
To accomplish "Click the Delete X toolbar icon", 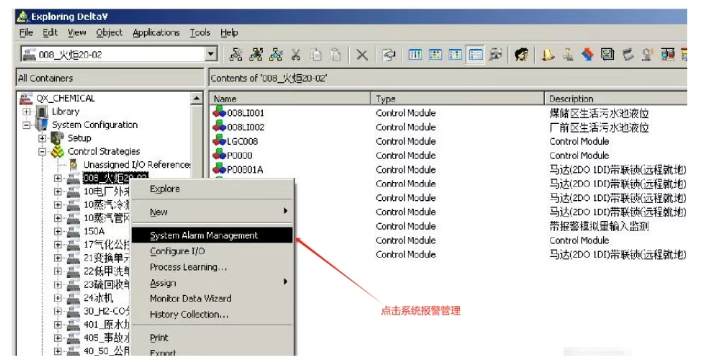I will point(362,55).
